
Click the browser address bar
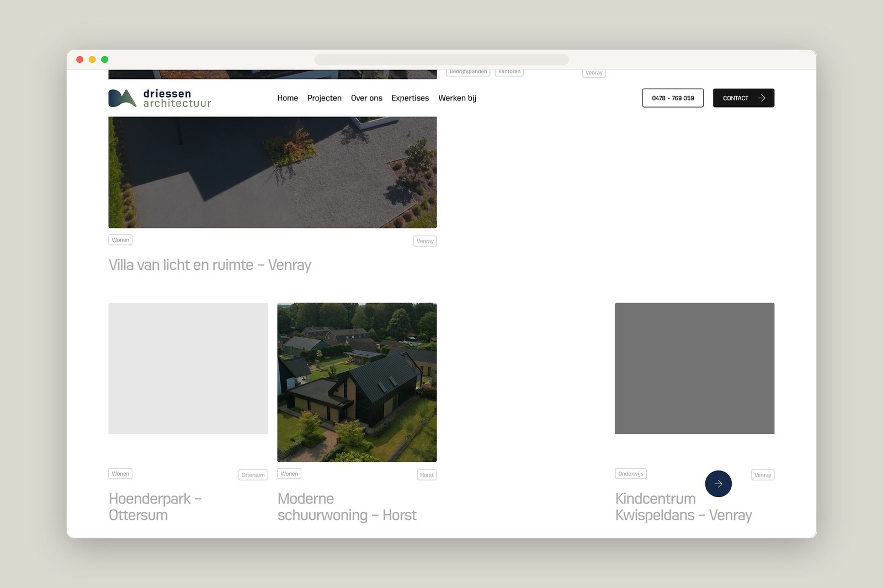[441, 60]
